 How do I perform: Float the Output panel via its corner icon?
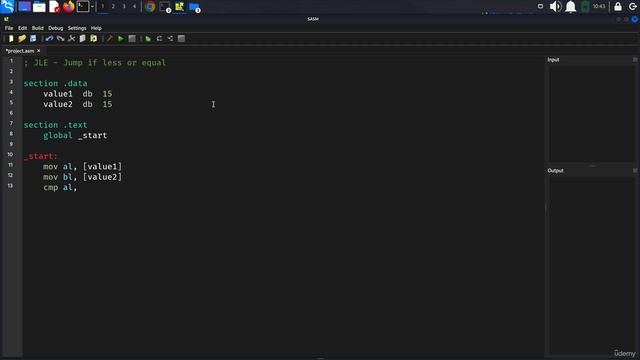click(635, 170)
